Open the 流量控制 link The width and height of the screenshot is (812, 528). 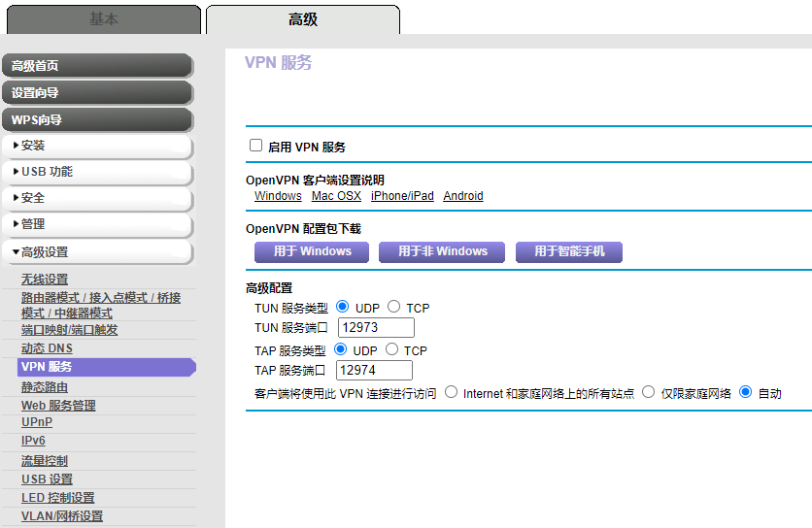(45, 461)
